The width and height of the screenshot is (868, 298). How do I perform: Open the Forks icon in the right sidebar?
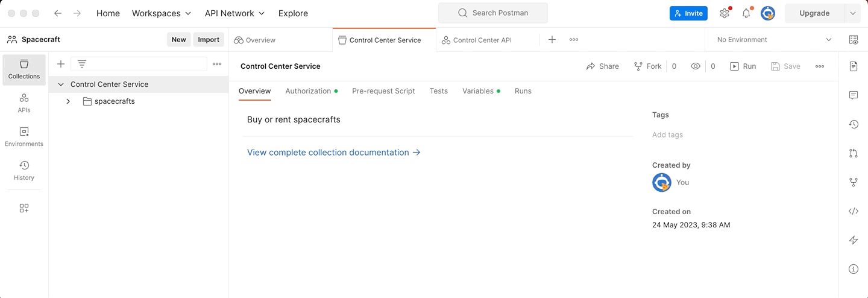(x=854, y=182)
